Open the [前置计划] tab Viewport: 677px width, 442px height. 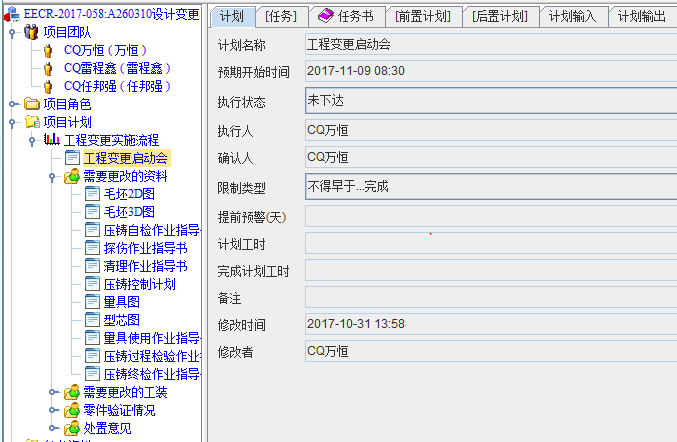pyautogui.click(x=423, y=16)
